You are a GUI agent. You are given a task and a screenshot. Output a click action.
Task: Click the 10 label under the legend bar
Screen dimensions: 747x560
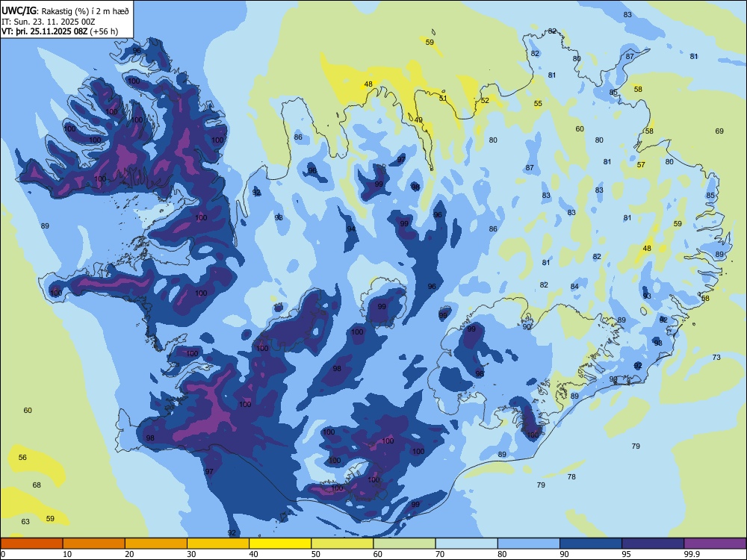click(x=67, y=554)
